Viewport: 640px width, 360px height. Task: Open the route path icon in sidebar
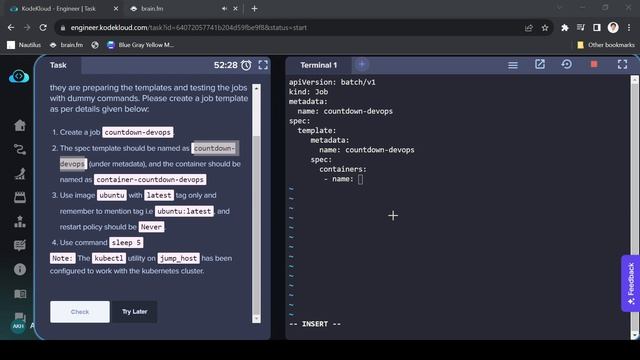click(20, 149)
